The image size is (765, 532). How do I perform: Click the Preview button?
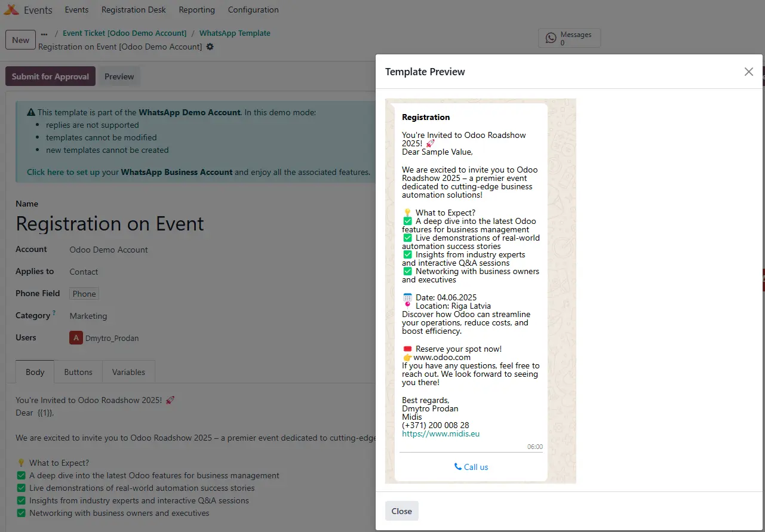click(x=119, y=76)
